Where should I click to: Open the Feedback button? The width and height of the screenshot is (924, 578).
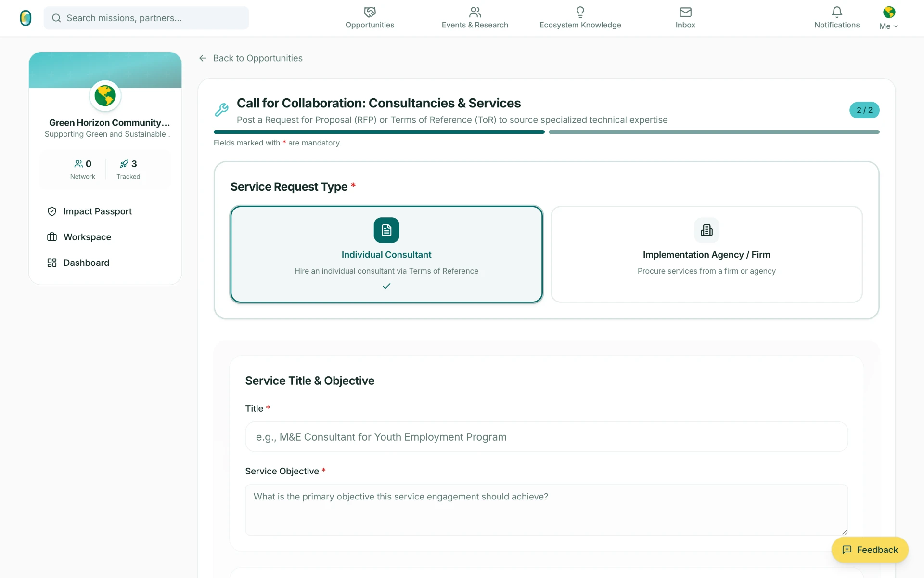coord(870,550)
